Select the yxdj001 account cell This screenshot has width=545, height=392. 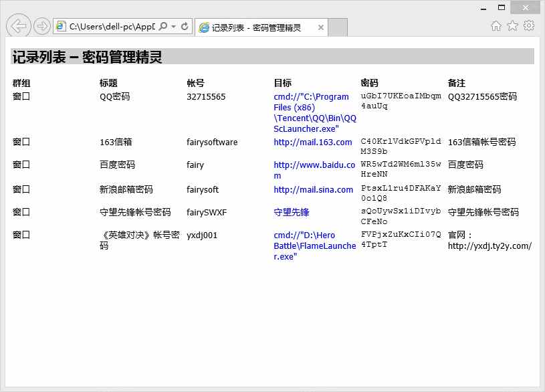202,235
